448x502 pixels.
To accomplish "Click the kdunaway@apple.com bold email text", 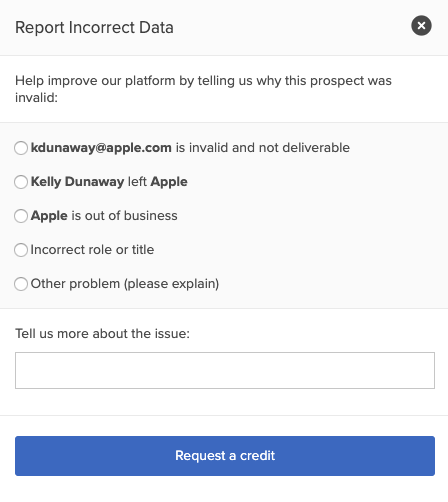I will point(101,148).
